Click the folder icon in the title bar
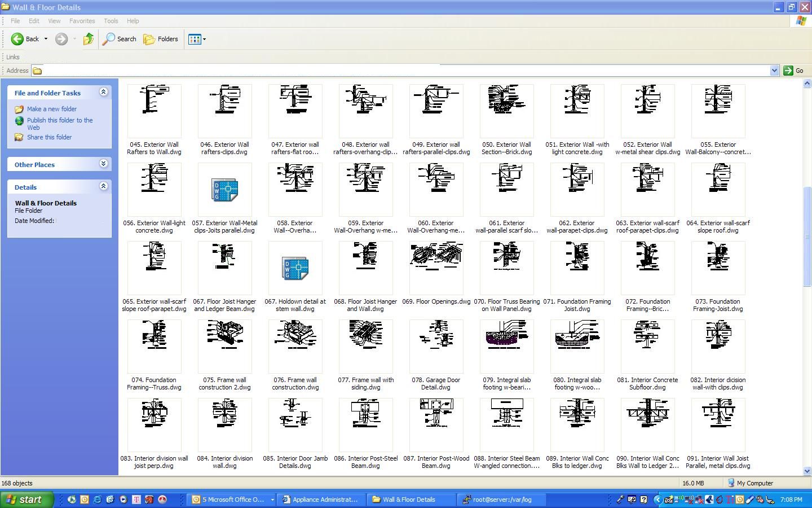Screen dimensions: 812x508 point(5,7)
